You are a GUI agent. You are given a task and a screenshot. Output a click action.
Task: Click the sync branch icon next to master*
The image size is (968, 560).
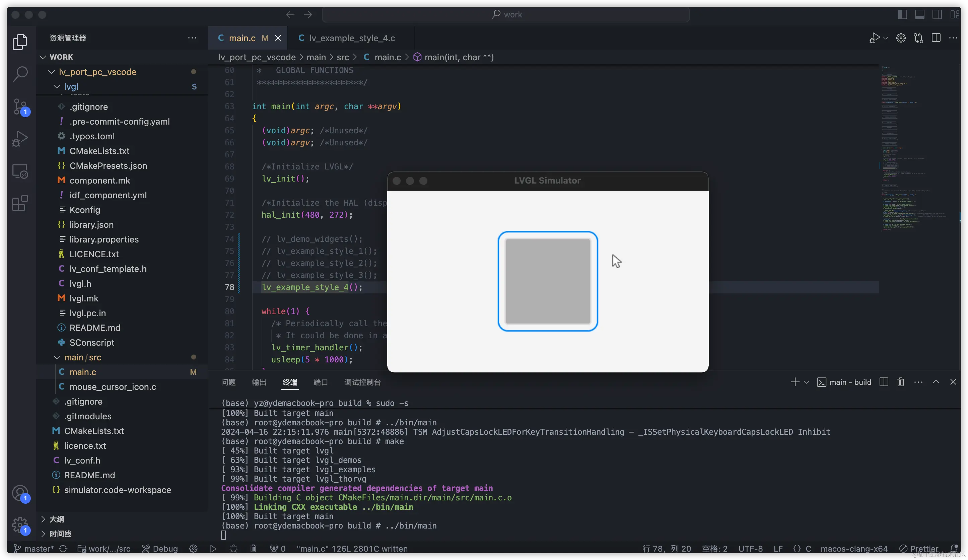coord(63,549)
